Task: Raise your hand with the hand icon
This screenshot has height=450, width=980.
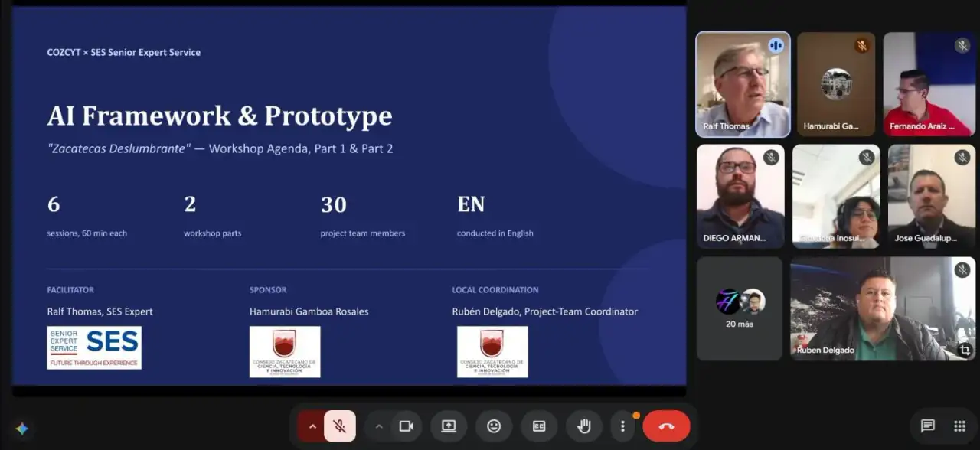Action: (584, 426)
